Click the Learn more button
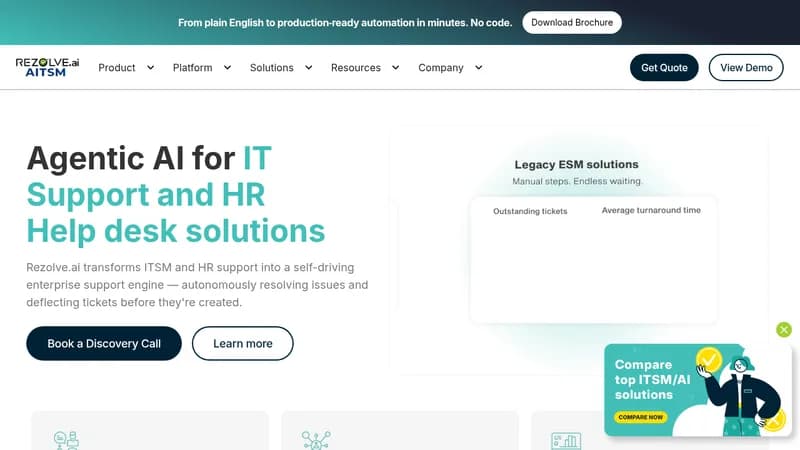The width and height of the screenshot is (800, 450). 242,343
